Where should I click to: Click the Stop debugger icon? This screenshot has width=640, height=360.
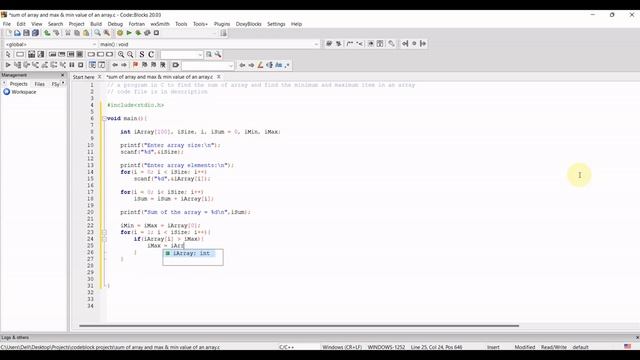tap(81, 65)
